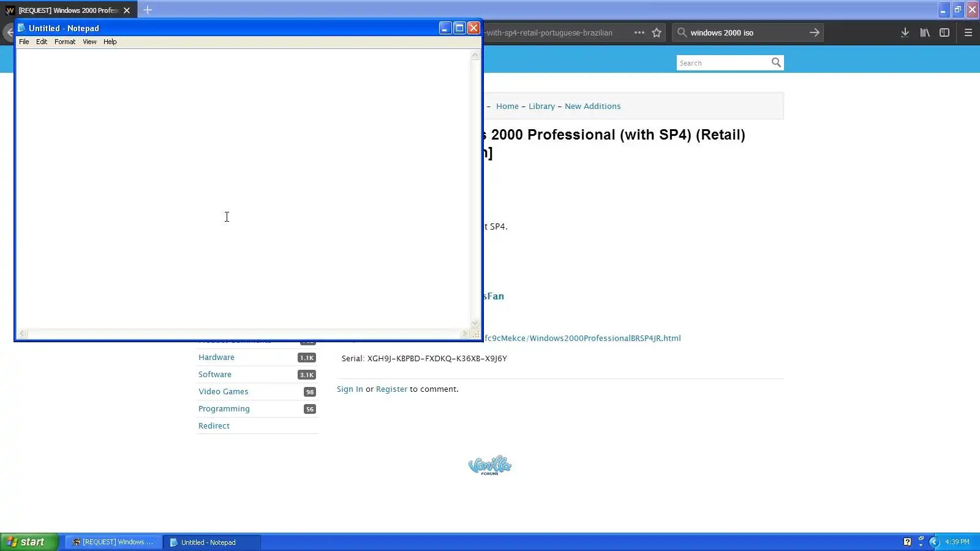This screenshot has height=551, width=980.
Task: Switch to the browser taskbar button
Action: (113, 542)
